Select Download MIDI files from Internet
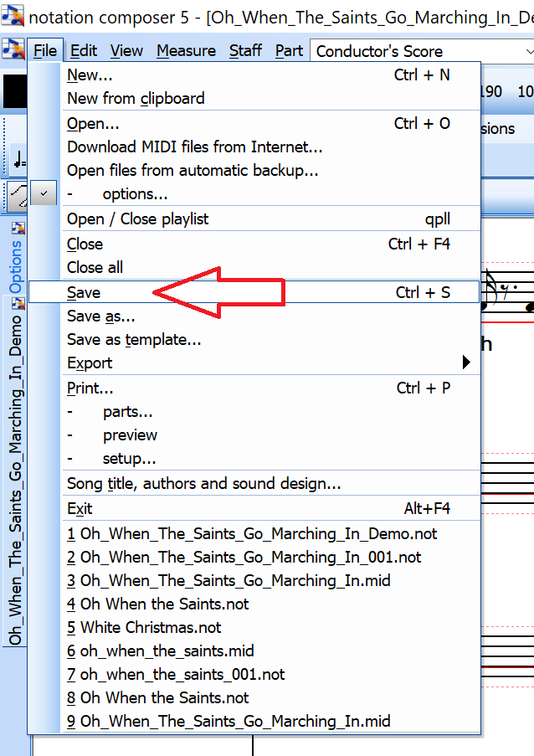This screenshot has width=534, height=756. (194, 147)
